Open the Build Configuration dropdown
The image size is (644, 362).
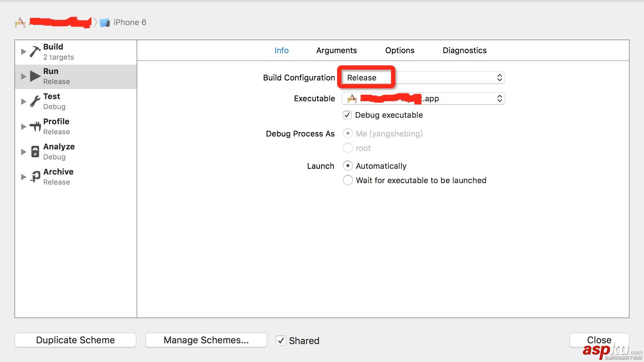tap(423, 78)
